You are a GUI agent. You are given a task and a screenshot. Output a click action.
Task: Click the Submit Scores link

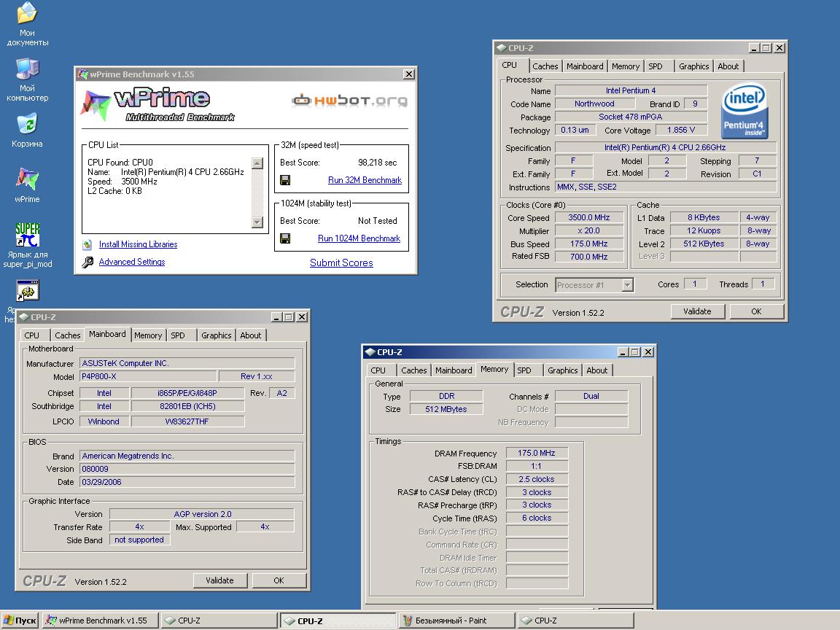click(x=341, y=263)
